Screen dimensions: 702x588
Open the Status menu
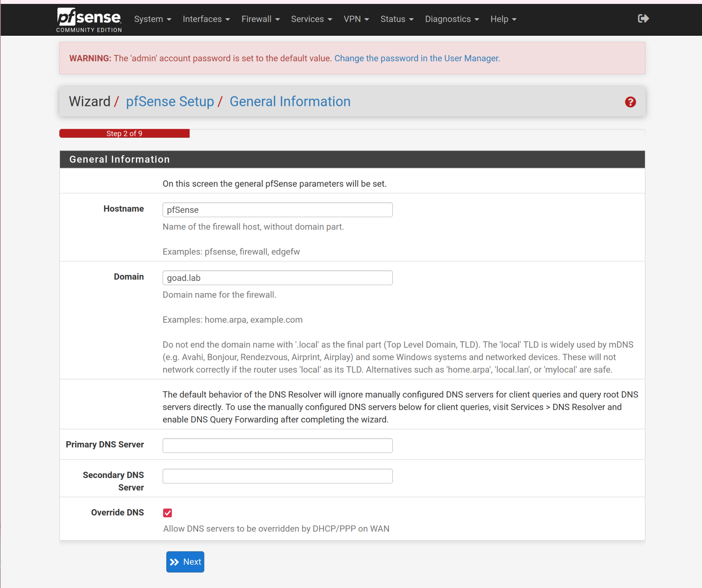click(x=397, y=19)
